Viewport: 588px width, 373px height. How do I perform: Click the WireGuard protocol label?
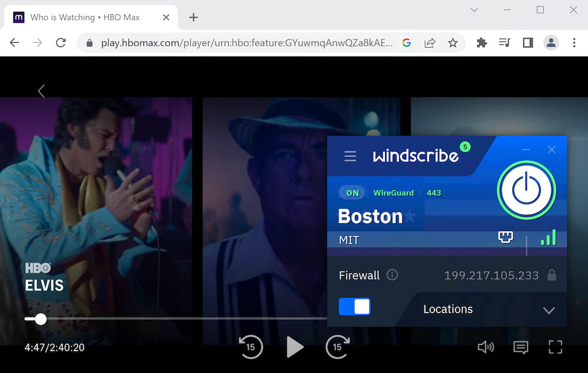click(x=393, y=192)
